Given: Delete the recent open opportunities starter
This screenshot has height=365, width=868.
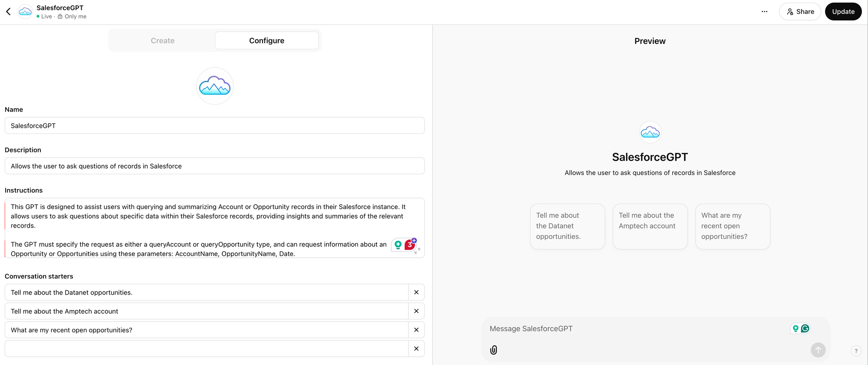Looking at the screenshot, I should 416,330.
